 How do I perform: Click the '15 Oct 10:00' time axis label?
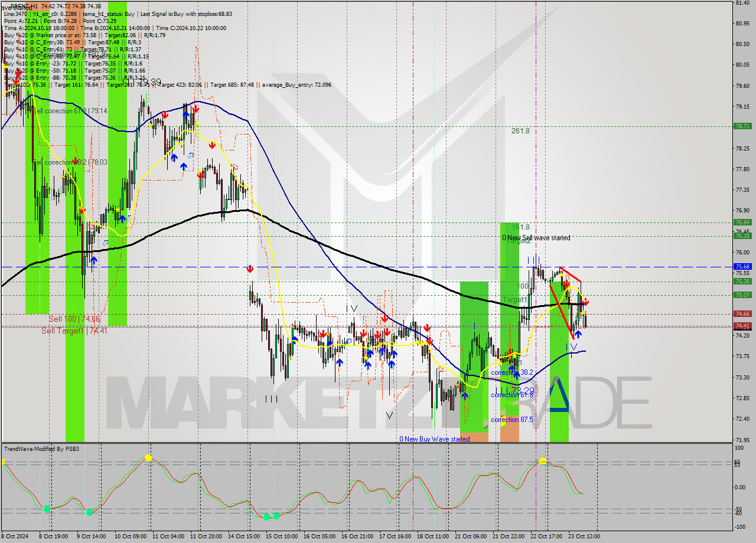[x=281, y=536]
